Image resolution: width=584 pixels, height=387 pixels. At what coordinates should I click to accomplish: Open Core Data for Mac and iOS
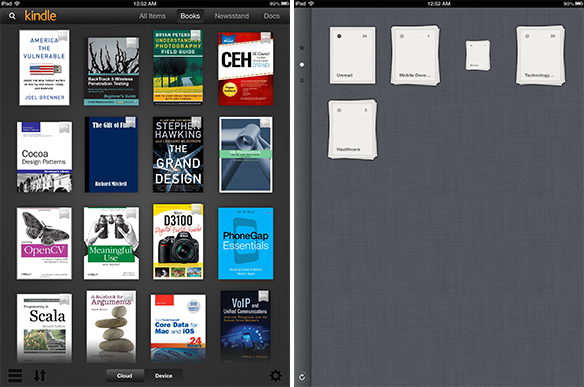tap(178, 328)
